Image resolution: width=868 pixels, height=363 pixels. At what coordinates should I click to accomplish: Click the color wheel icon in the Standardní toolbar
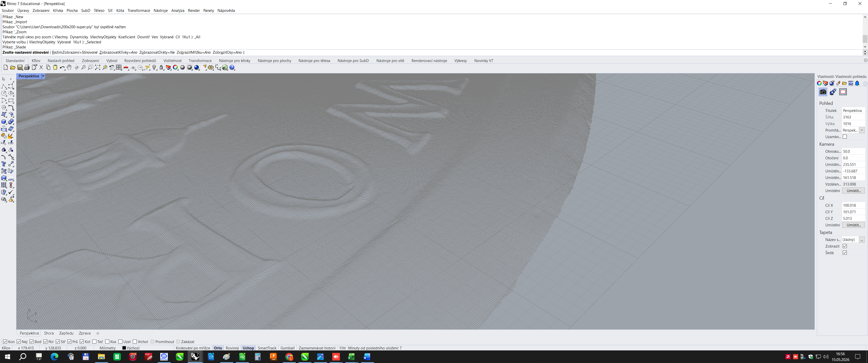176,68
